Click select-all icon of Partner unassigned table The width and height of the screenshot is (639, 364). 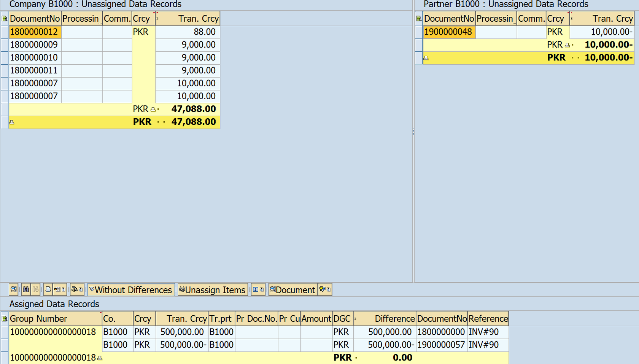point(419,19)
